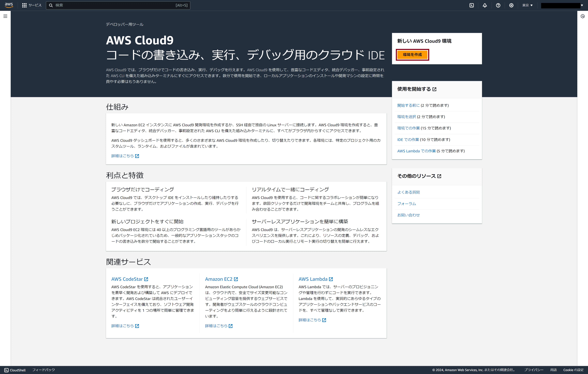
Task: Open the right side info panel icon
Action: (583, 16)
